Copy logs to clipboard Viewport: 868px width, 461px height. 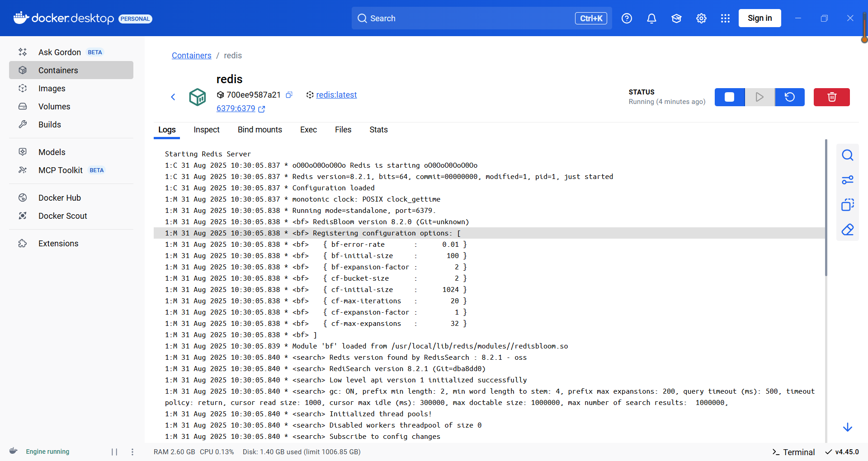coord(848,205)
